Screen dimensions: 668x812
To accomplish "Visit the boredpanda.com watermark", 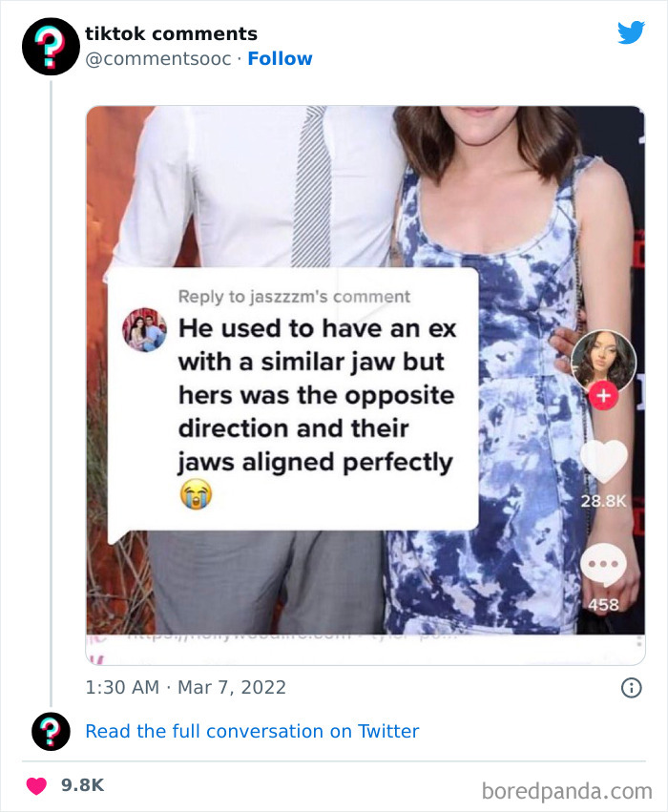I will (567, 790).
